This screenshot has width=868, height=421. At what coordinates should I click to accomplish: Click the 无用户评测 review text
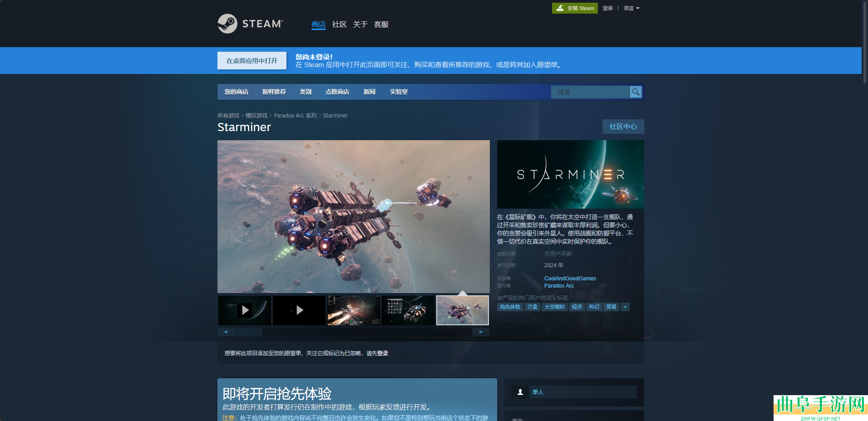[558, 254]
